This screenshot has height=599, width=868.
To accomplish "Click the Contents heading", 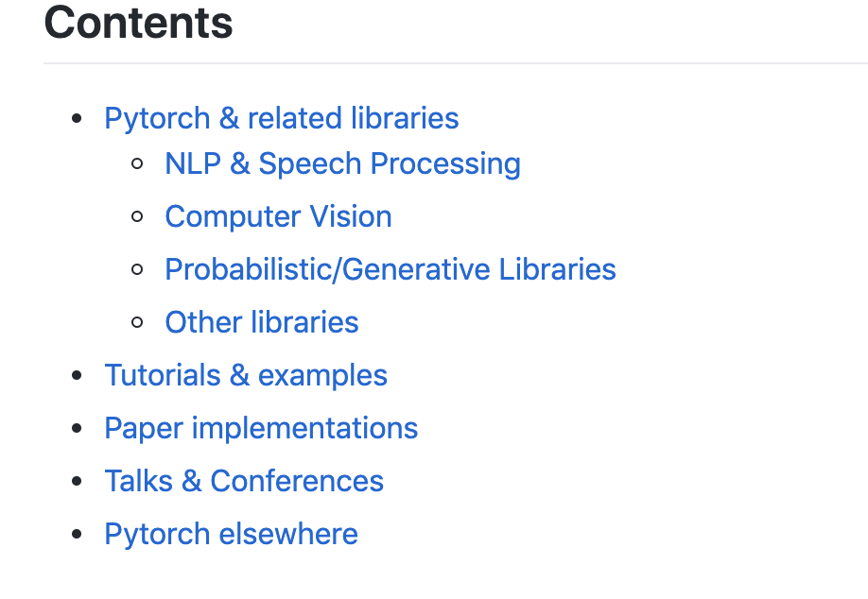I will (x=138, y=23).
